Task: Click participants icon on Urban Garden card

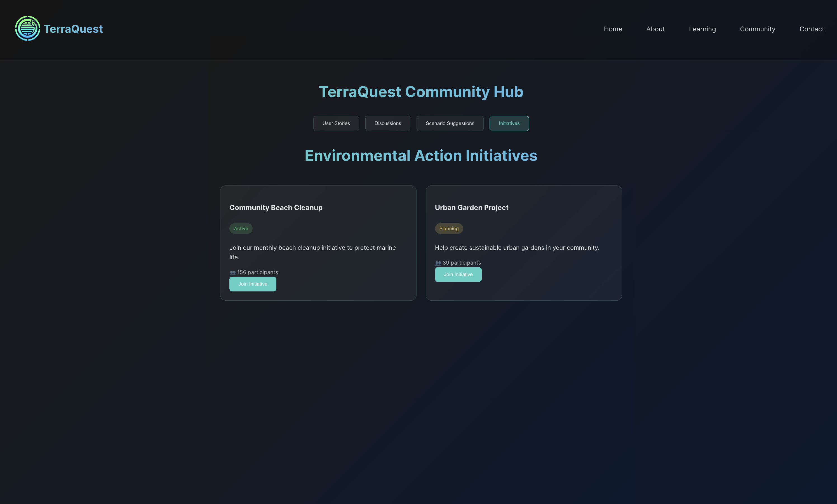Action: [438, 263]
